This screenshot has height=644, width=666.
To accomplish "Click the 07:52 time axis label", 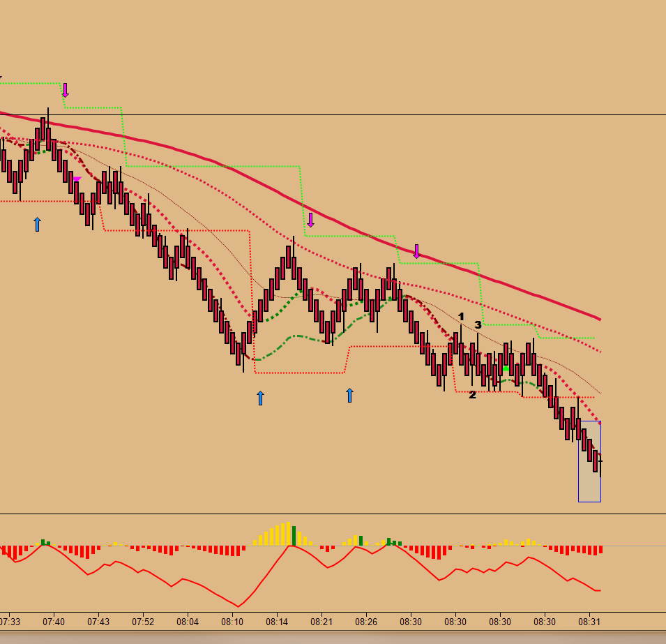I will (x=143, y=622).
